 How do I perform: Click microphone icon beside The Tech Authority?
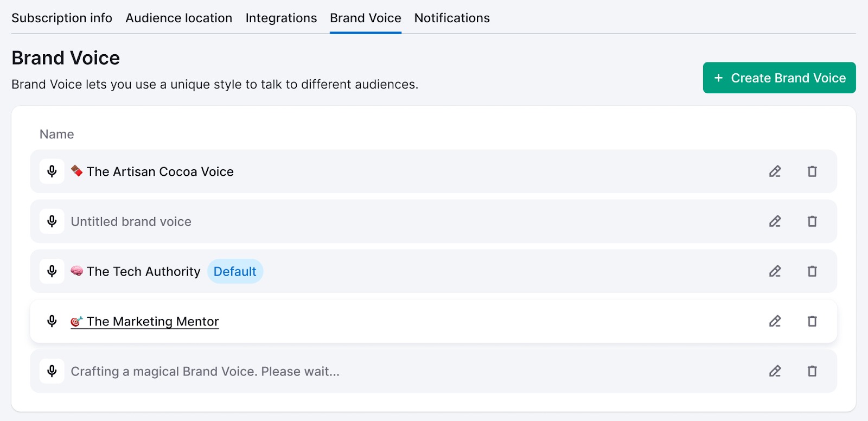[52, 271]
